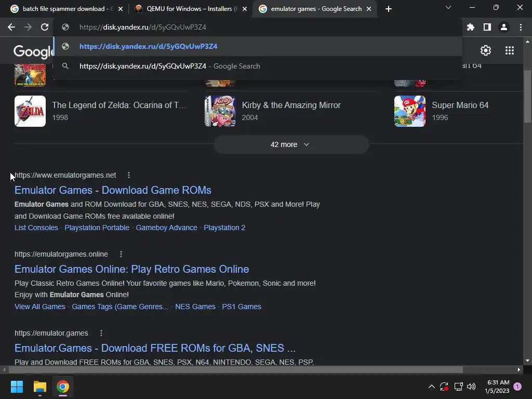Open the Chrome profile menu
Viewport: 532px width, 399px height.
click(503, 27)
